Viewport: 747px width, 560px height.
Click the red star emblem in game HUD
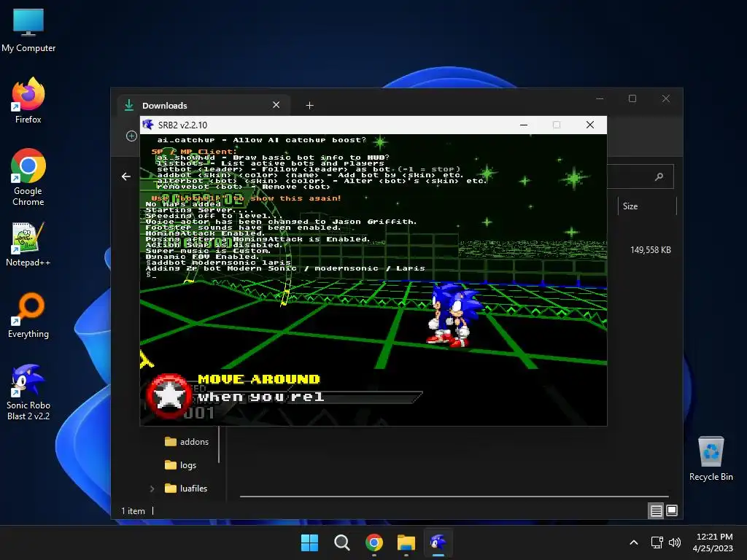(x=169, y=397)
